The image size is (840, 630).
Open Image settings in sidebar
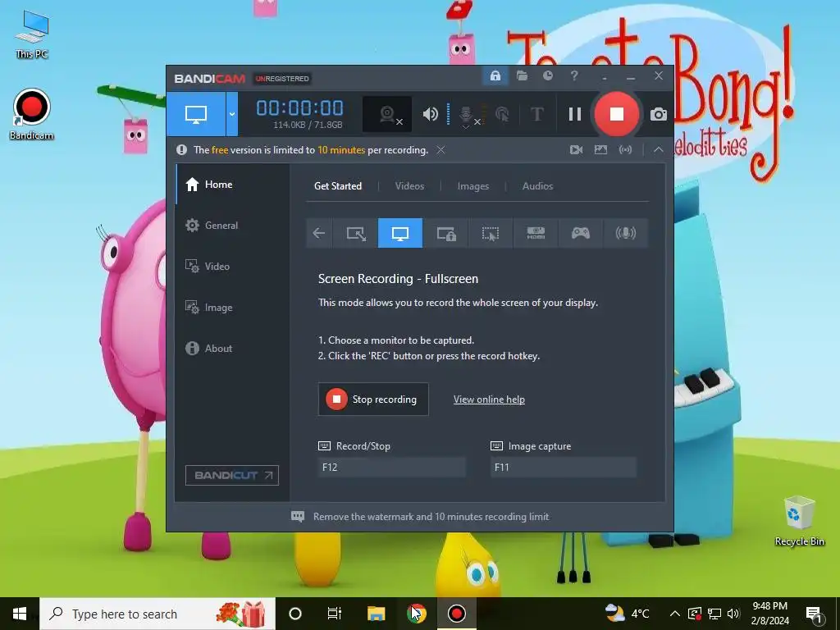point(232,308)
